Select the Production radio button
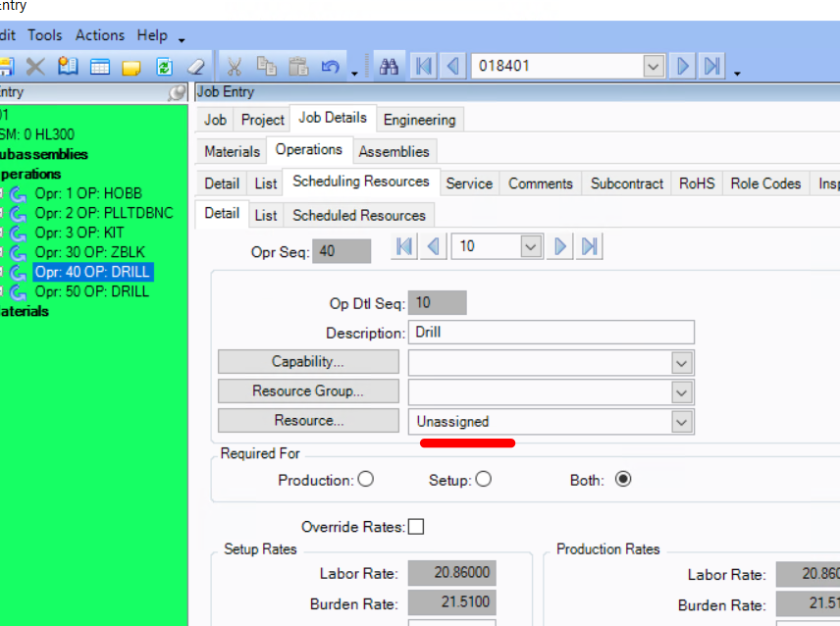Viewport: 840px width, 626px height. [366, 479]
